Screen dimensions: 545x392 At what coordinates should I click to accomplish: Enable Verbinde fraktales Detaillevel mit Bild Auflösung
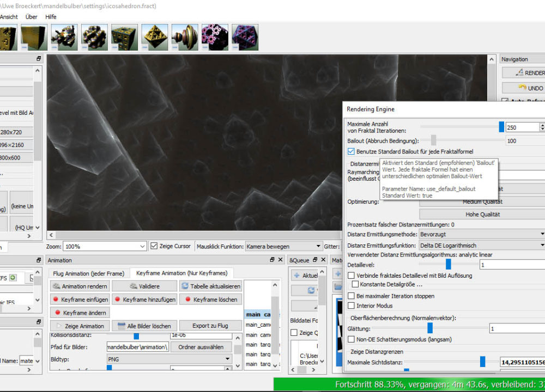pyautogui.click(x=351, y=275)
